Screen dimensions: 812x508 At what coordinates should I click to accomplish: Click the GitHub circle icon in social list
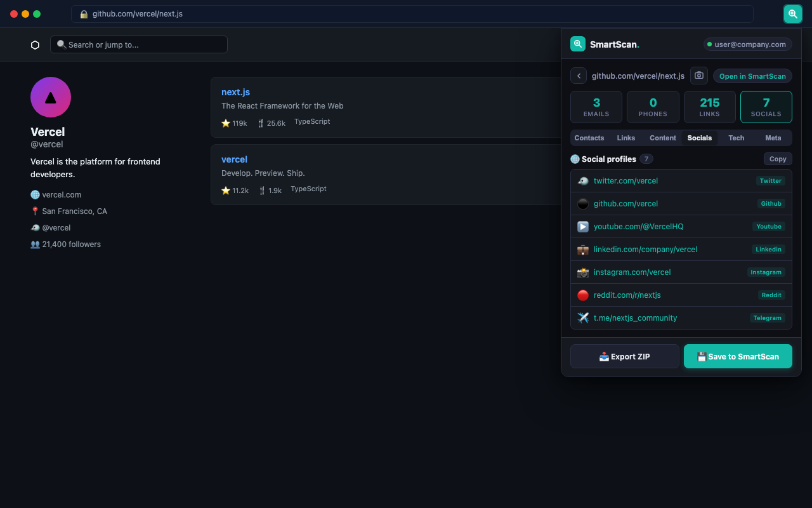tap(583, 204)
